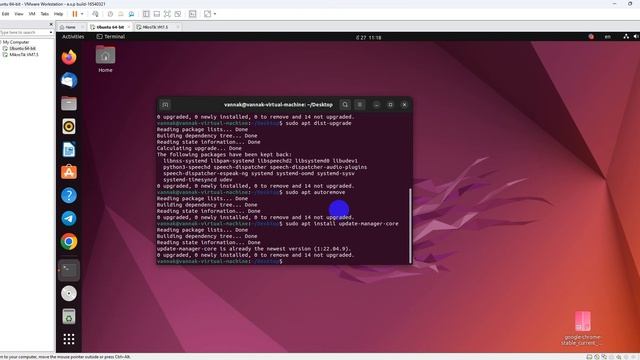The height and width of the screenshot is (360, 640).
Task: Click the stretch guest view icon
Action: pyautogui.click(x=207, y=14)
